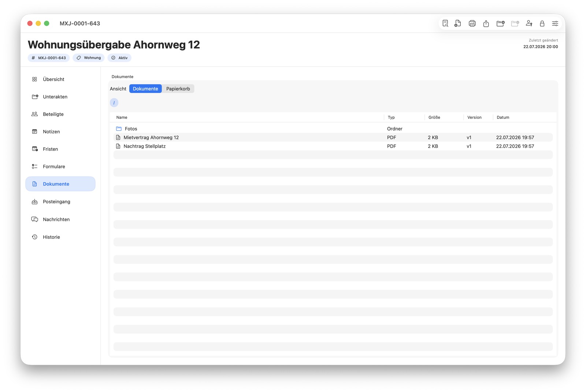Open Formulare in the sidebar
586x392 pixels.
60,166
